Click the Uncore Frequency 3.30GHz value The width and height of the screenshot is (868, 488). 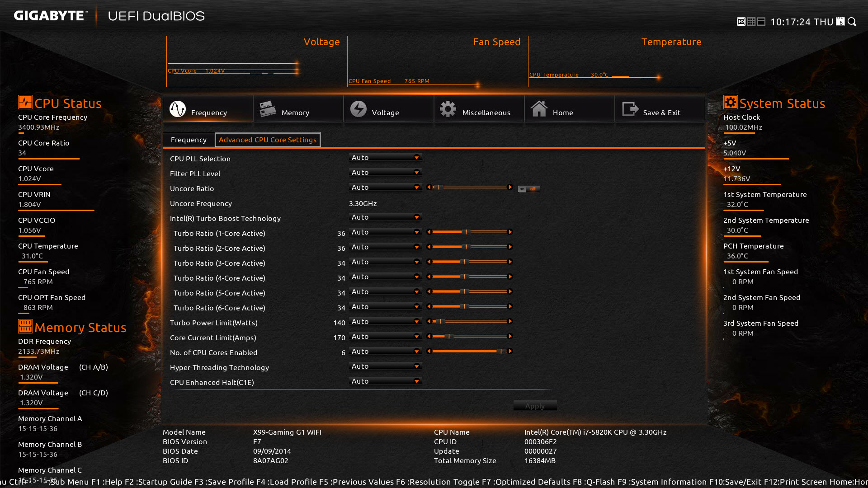coord(363,203)
